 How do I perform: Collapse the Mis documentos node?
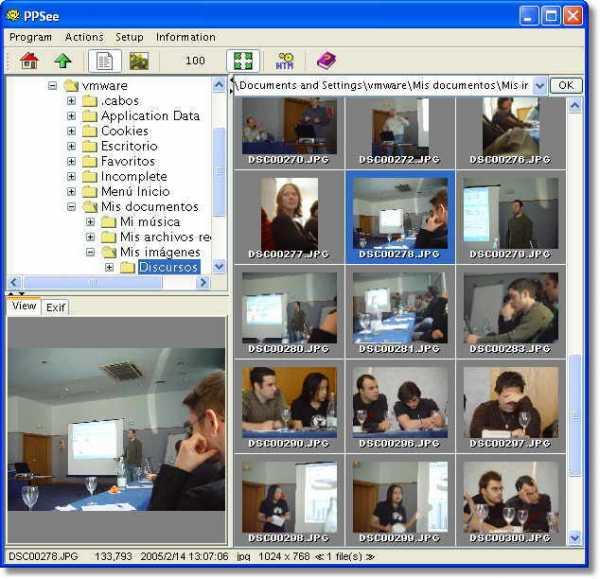pyautogui.click(x=71, y=207)
